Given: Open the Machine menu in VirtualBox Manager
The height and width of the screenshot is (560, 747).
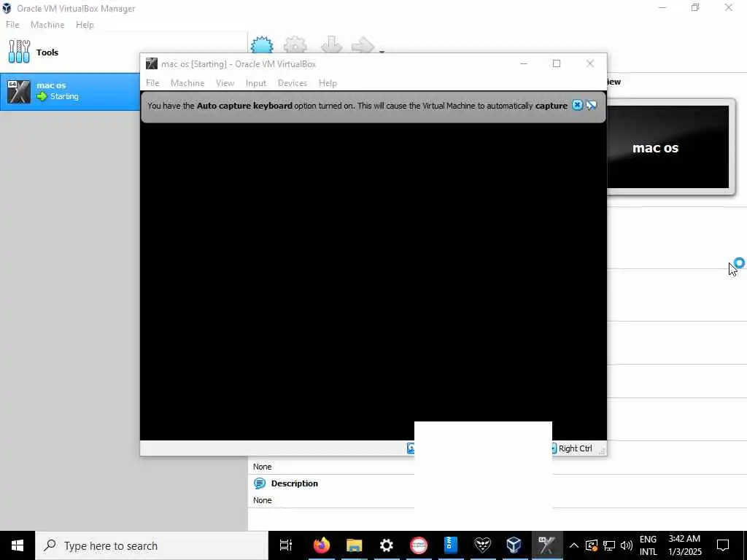Looking at the screenshot, I should [47, 25].
